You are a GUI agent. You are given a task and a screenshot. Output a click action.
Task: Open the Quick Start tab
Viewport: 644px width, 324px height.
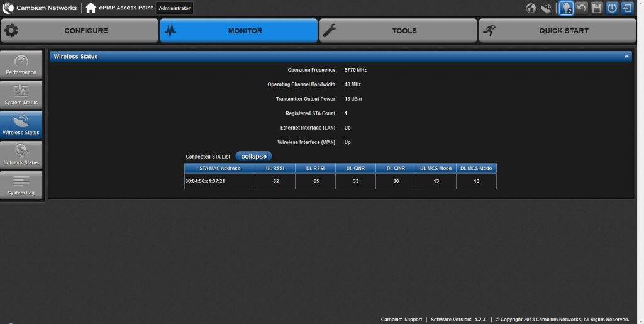(558, 30)
